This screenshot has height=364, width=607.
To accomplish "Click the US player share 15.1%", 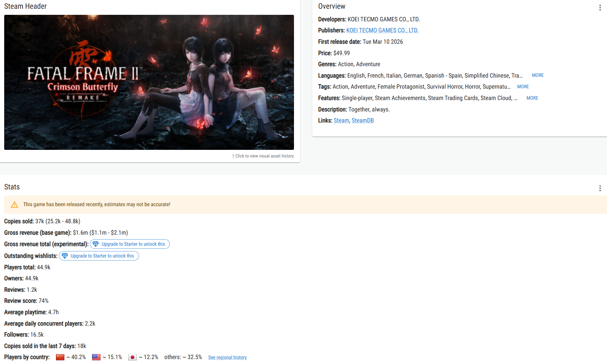I will (x=112, y=357).
